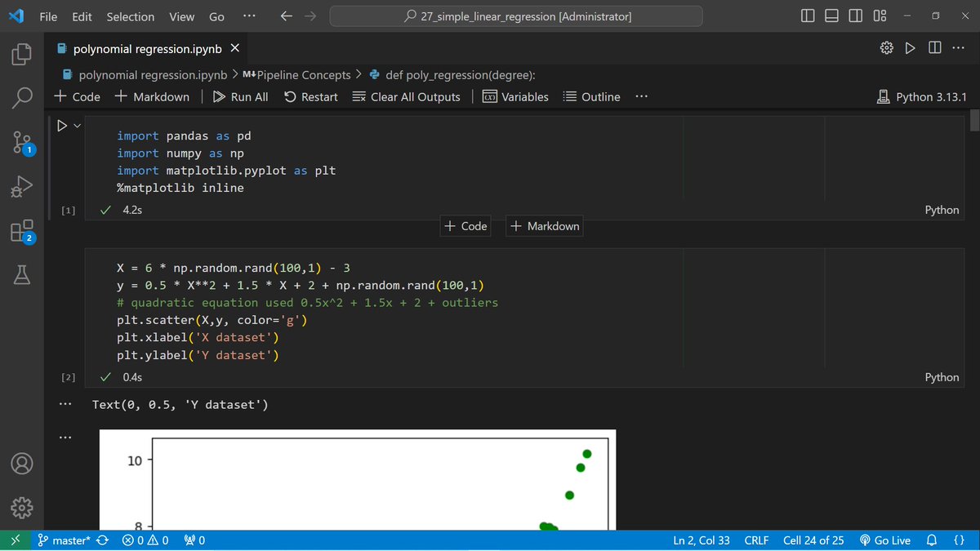
Task: Click the Go Live server button
Action: pos(885,540)
